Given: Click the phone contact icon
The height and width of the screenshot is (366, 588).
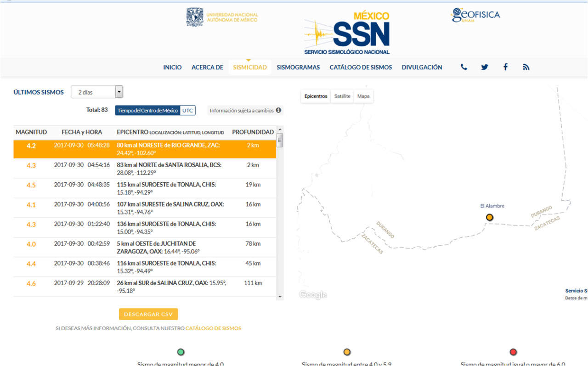Looking at the screenshot, I should [464, 67].
